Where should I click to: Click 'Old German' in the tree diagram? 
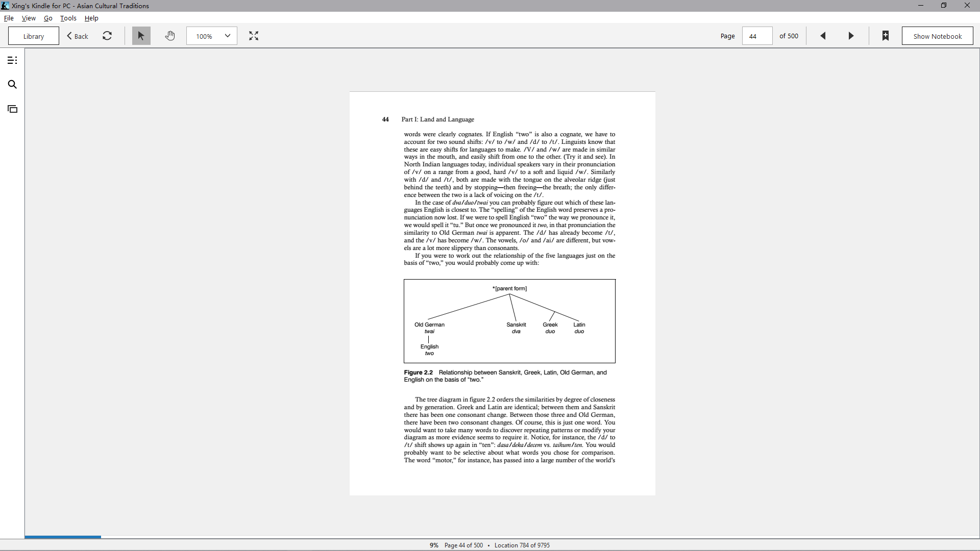coord(429,324)
